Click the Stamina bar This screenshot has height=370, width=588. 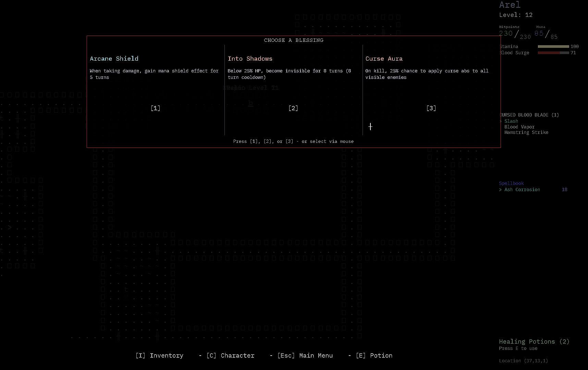click(x=553, y=46)
